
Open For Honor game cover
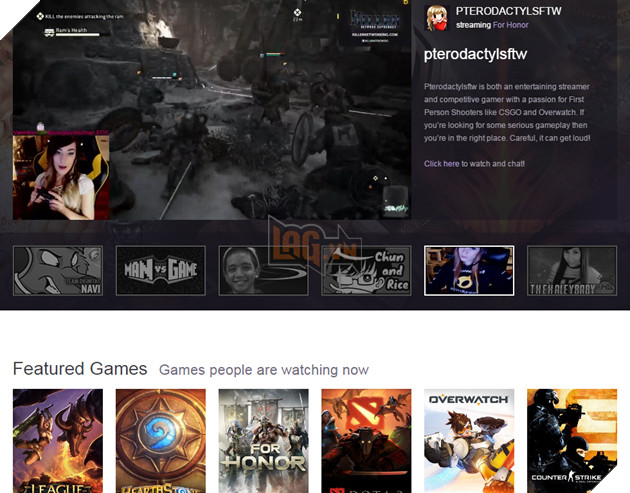pyautogui.click(x=264, y=441)
